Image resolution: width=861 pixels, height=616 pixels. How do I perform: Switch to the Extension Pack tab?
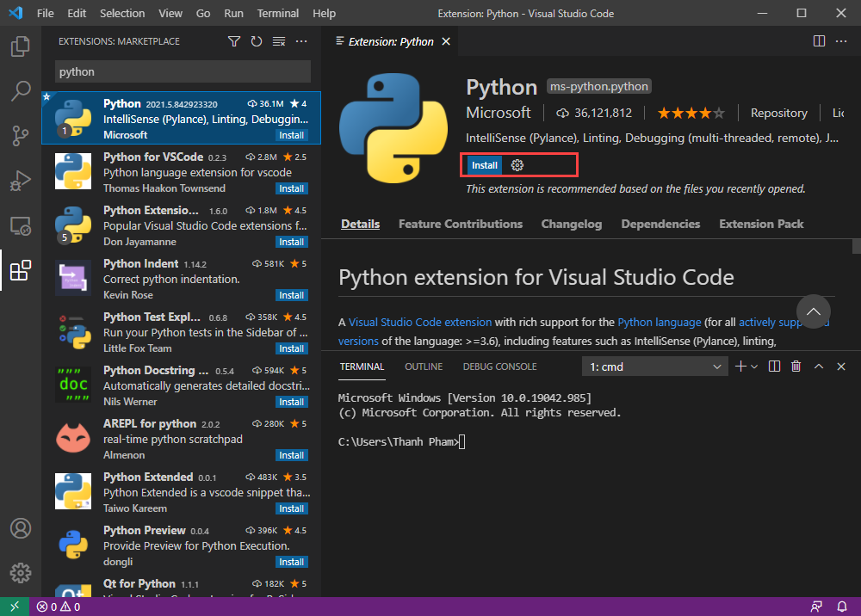pyautogui.click(x=761, y=224)
